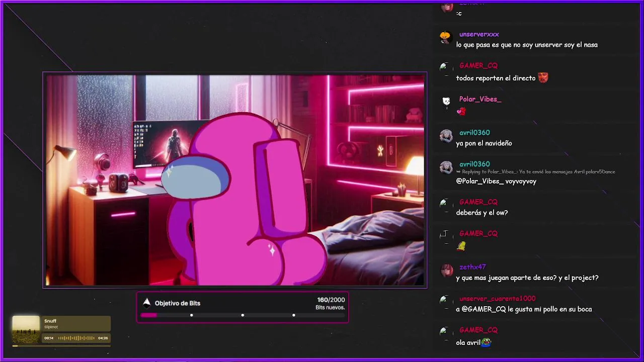
Task: Open GAMER_CQ name above "ola avril"
Action: click(x=478, y=330)
